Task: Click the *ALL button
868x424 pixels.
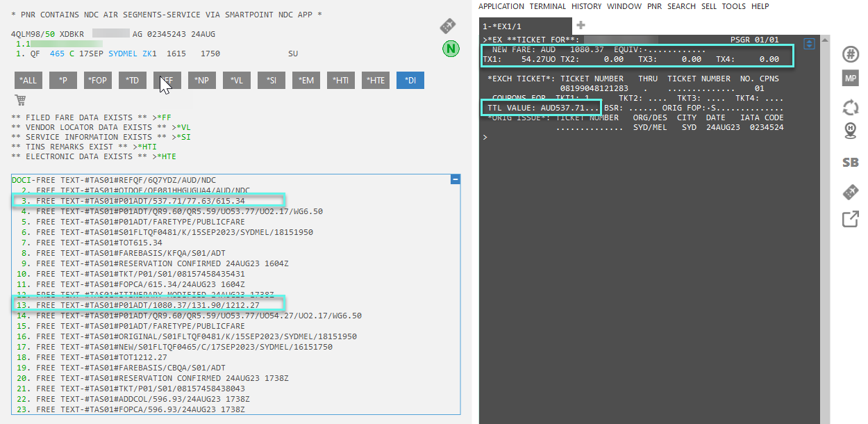Action: pos(28,81)
